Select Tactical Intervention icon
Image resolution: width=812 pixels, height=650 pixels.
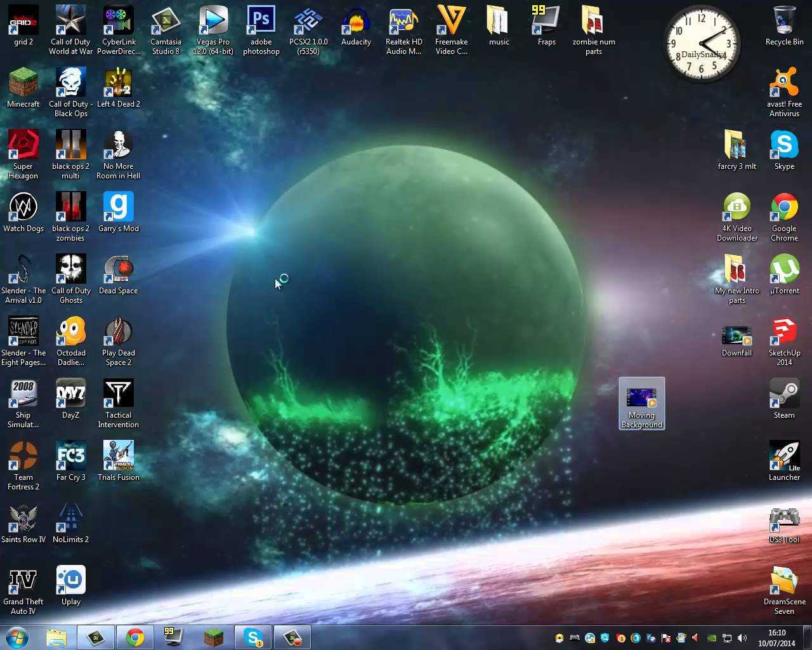tap(119, 404)
